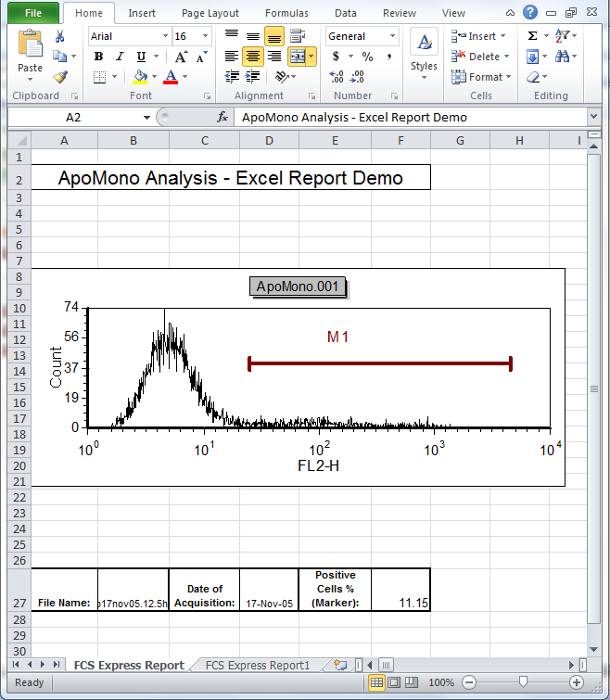Screen dimensions: 610x700
Task: Click the Fill down icon
Action: [x=532, y=57]
